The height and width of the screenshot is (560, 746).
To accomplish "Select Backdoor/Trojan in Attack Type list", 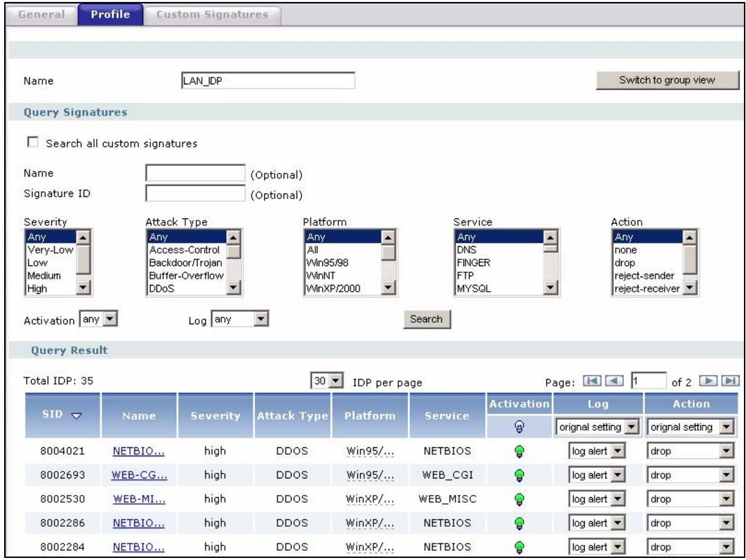I will tap(186, 263).
